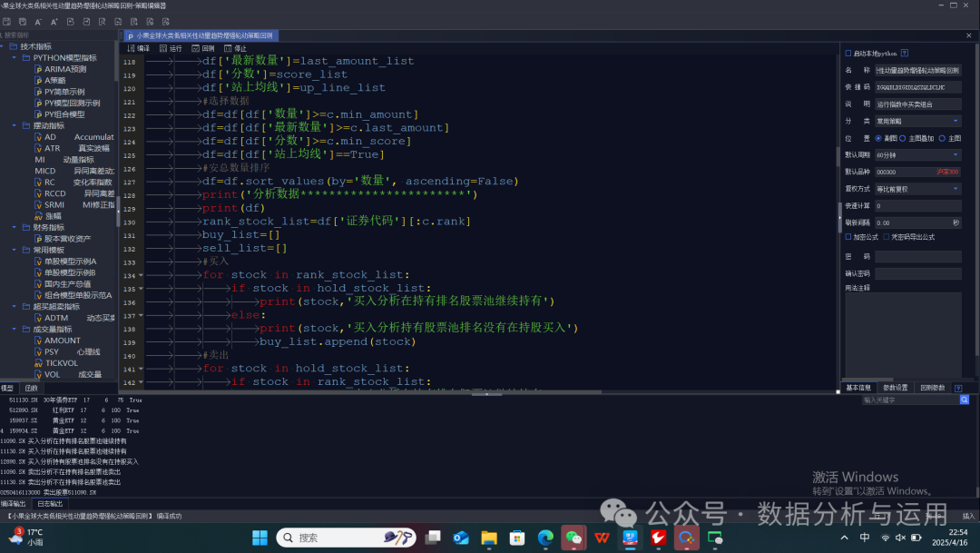Switch to the 参数设置 tab
This screenshot has height=553, width=980.
click(x=896, y=388)
